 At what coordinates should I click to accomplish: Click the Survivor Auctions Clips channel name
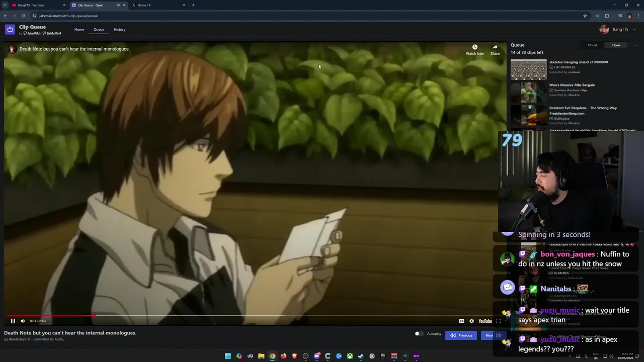tap(571, 90)
